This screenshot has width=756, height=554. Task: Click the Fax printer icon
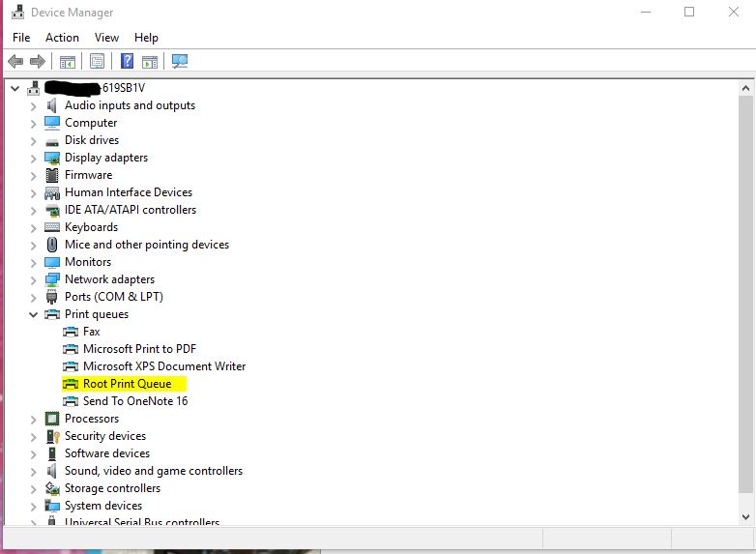pyautogui.click(x=71, y=332)
